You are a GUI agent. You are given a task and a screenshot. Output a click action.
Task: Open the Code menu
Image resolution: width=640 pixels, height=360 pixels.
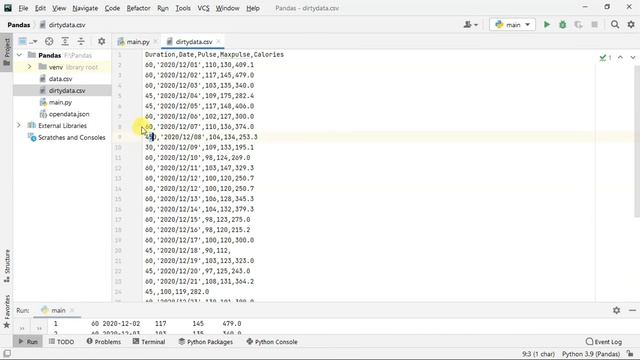[112, 8]
